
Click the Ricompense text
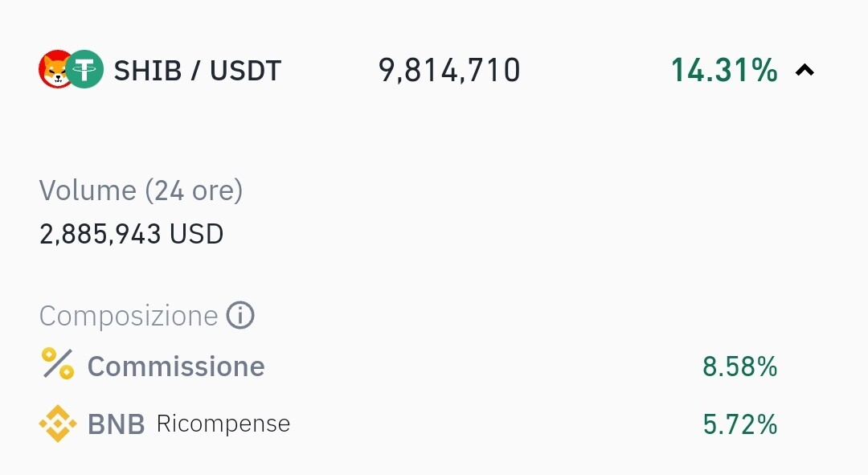click(223, 424)
